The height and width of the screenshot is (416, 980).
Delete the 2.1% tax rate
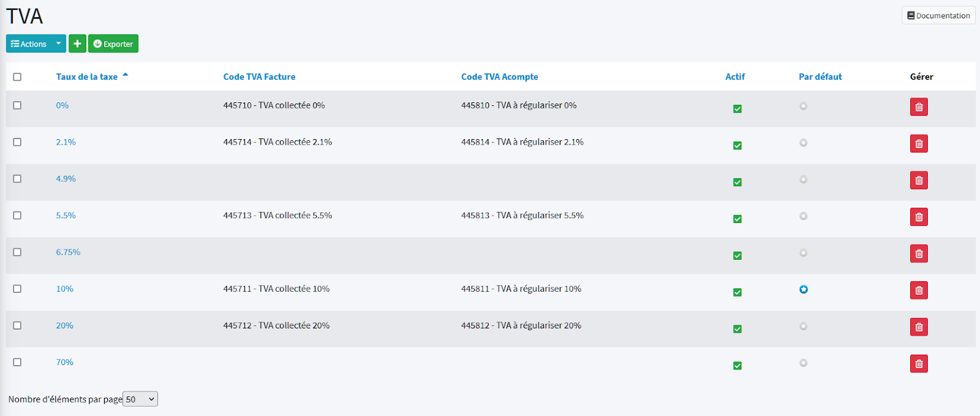coord(919,144)
